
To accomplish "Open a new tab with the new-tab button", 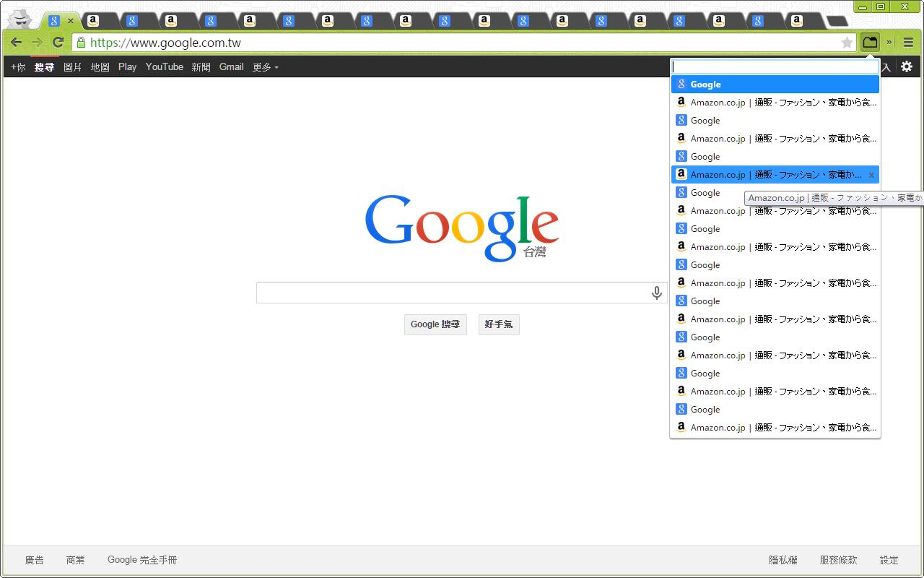I will click(837, 21).
